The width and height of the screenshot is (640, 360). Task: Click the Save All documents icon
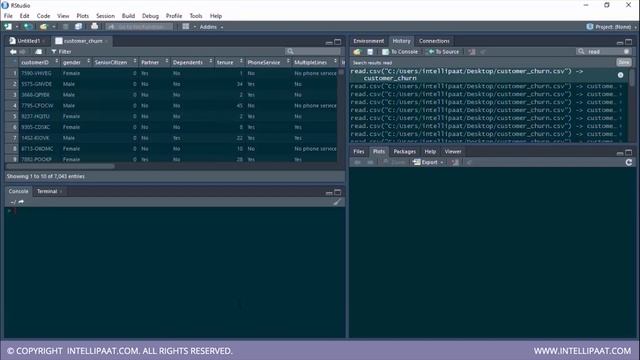pos(78,27)
